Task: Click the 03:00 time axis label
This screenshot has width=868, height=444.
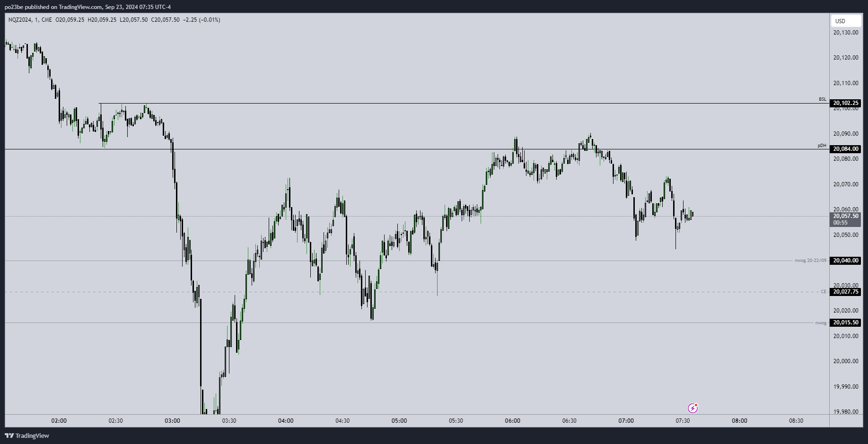Action: [x=172, y=421]
